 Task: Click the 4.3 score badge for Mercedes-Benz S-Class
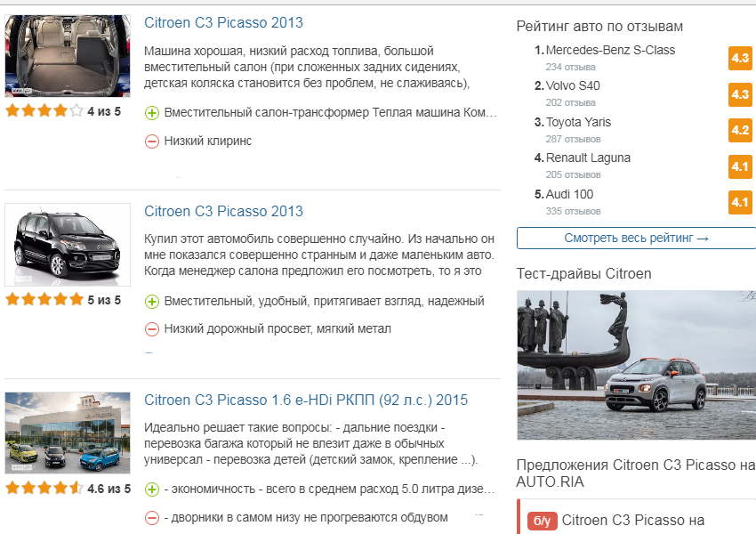[x=740, y=59]
